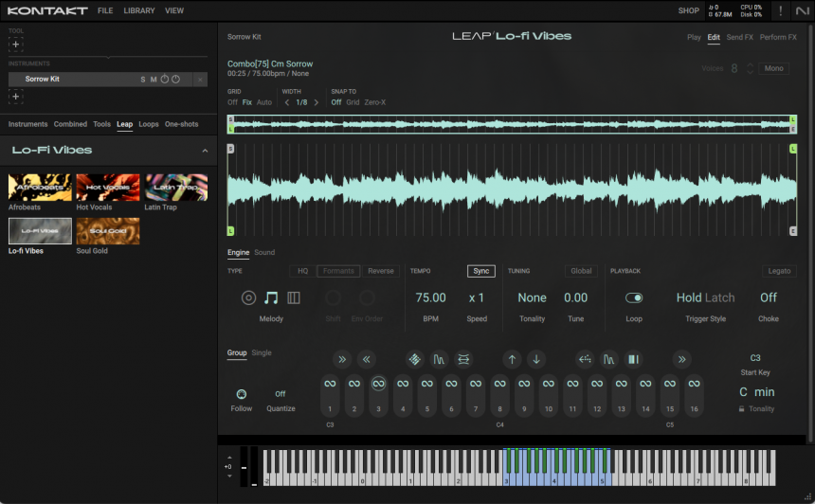Screen dimensions: 815x504
Task: Select sample pad 16 loop icon
Action: coord(694,384)
